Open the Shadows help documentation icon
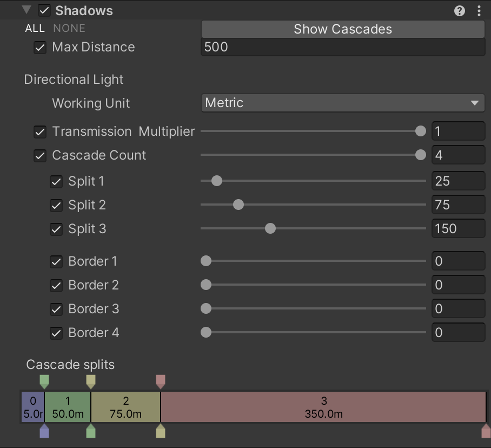This screenshot has height=448, width=491. tap(460, 11)
